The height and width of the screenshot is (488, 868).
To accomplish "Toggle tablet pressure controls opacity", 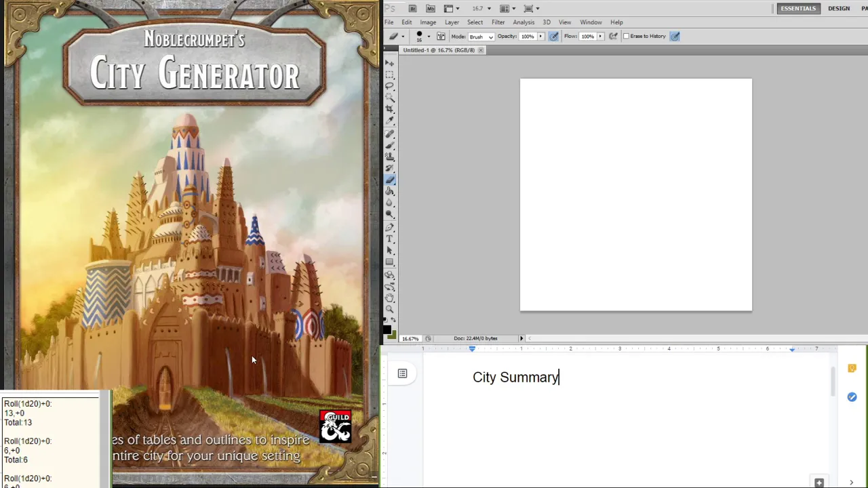I will tap(553, 36).
